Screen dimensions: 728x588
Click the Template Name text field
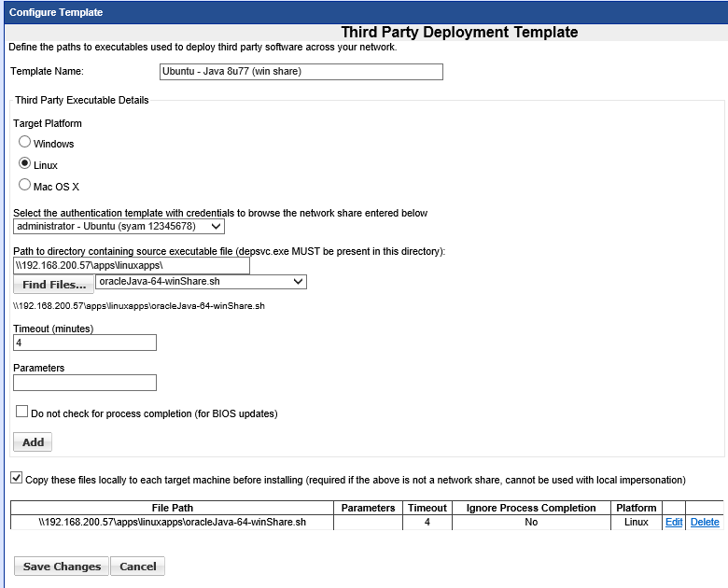pyautogui.click(x=301, y=72)
